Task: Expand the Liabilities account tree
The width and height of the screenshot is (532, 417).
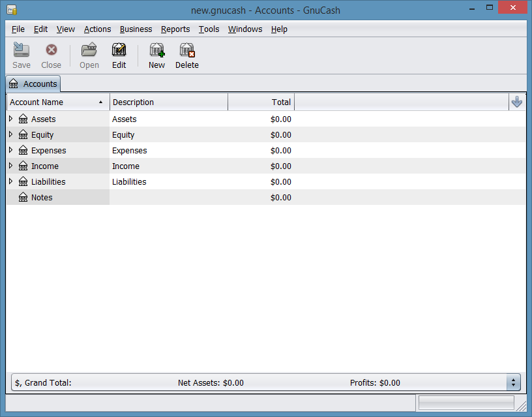Action: tap(10, 181)
